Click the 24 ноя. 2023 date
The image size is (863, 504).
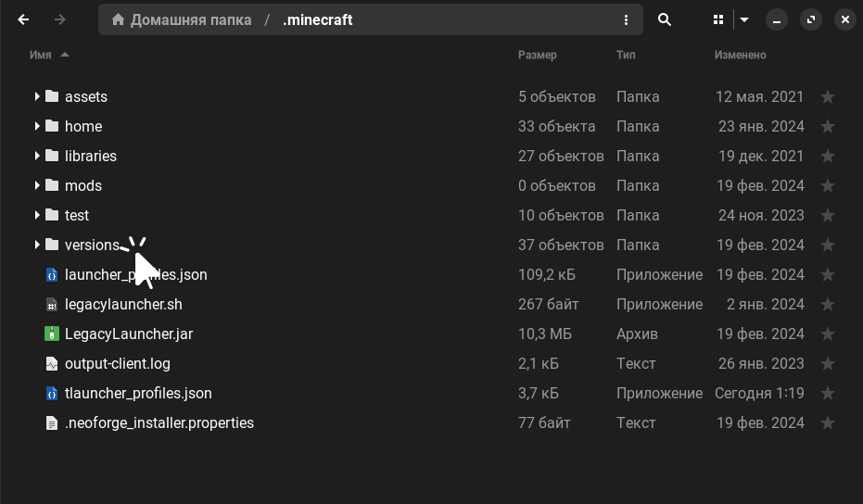(761, 216)
